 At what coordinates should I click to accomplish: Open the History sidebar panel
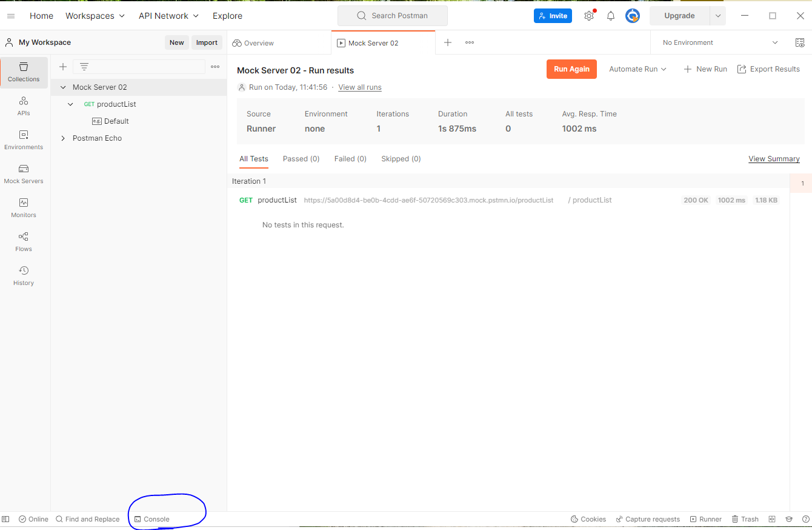(24, 276)
